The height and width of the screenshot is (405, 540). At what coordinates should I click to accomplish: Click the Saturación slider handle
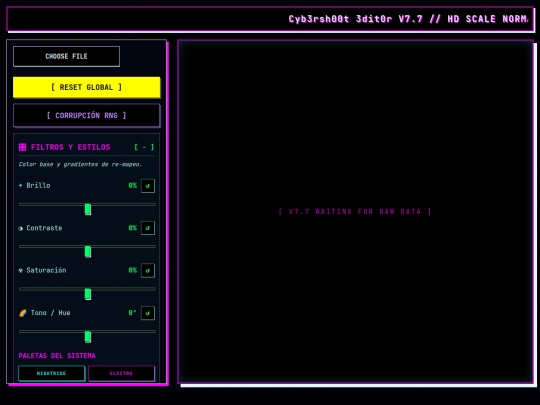(88, 294)
